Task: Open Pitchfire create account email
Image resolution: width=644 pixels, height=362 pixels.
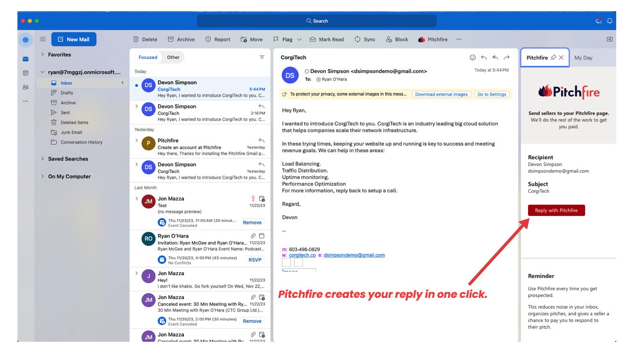Action: (200, 146)
